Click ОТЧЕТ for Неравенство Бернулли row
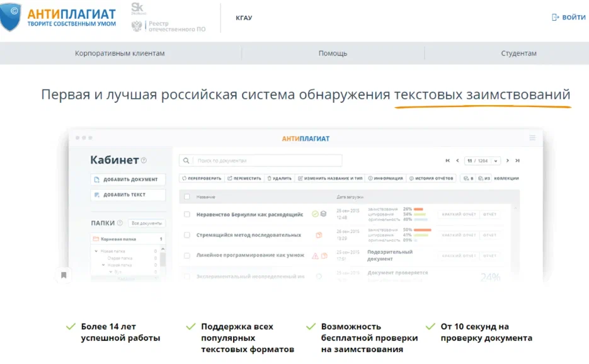This screenshot has height=364, width=589. tap(489, 214)
